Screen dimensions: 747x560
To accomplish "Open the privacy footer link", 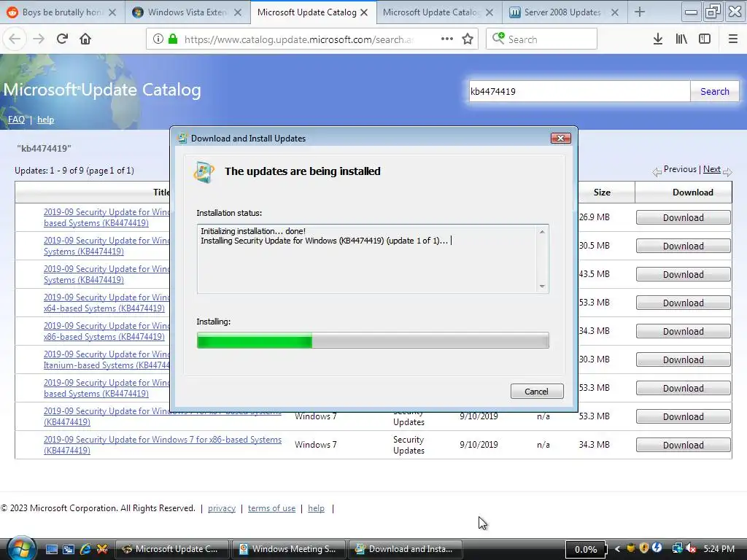I will pos(222,508).
